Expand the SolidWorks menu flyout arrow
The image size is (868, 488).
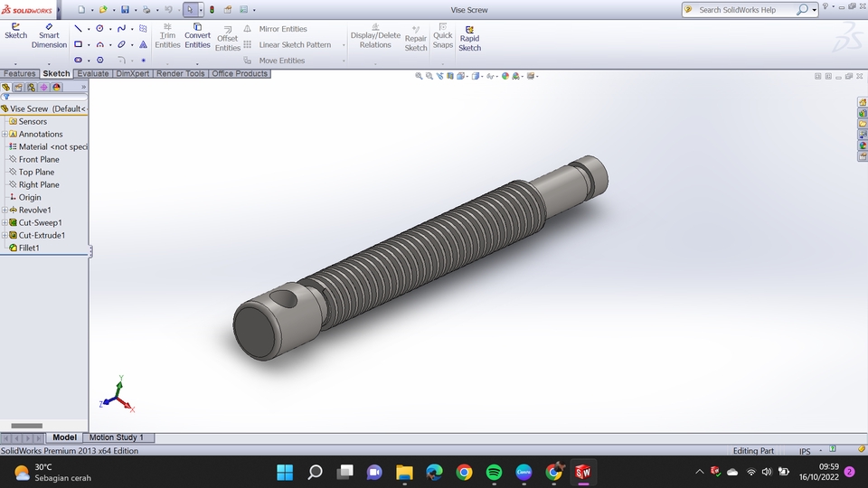tap(59, 9)
